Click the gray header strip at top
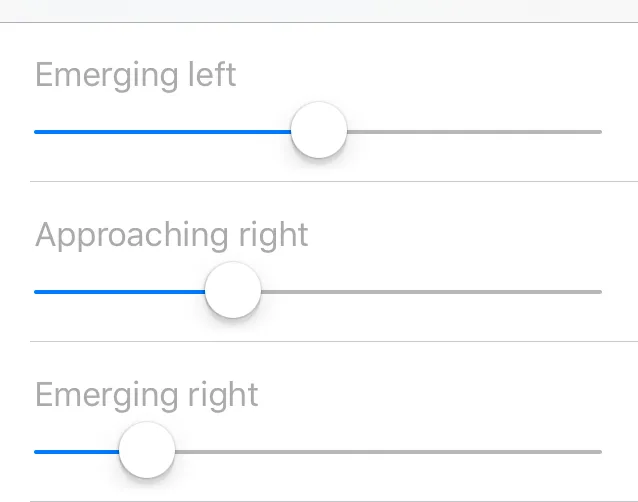The image size is (638, 502). point(319,10)
